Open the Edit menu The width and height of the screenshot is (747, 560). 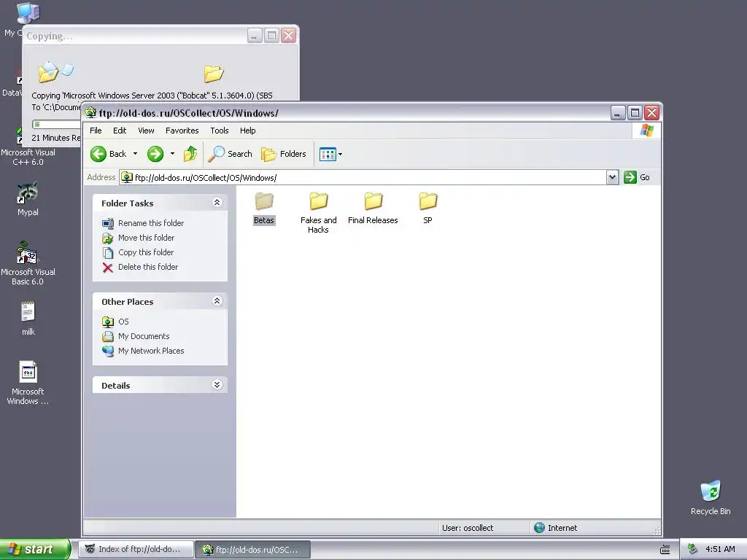(x=120, y=131)
